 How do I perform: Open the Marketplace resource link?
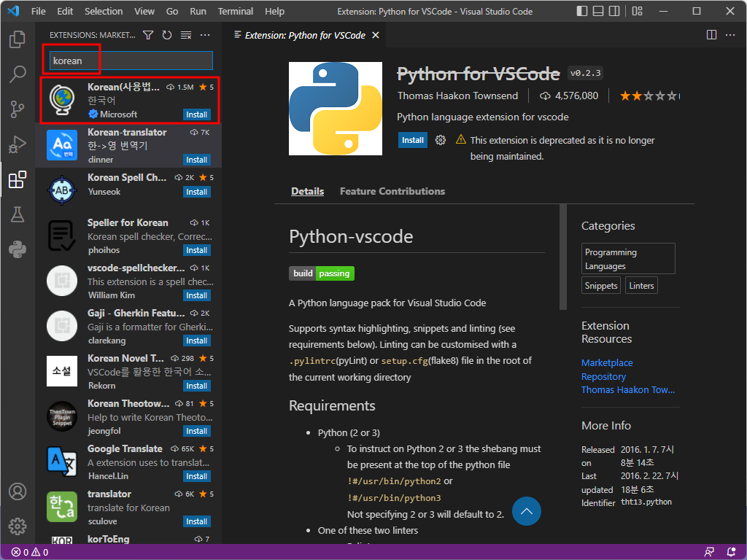click(607, 363)
